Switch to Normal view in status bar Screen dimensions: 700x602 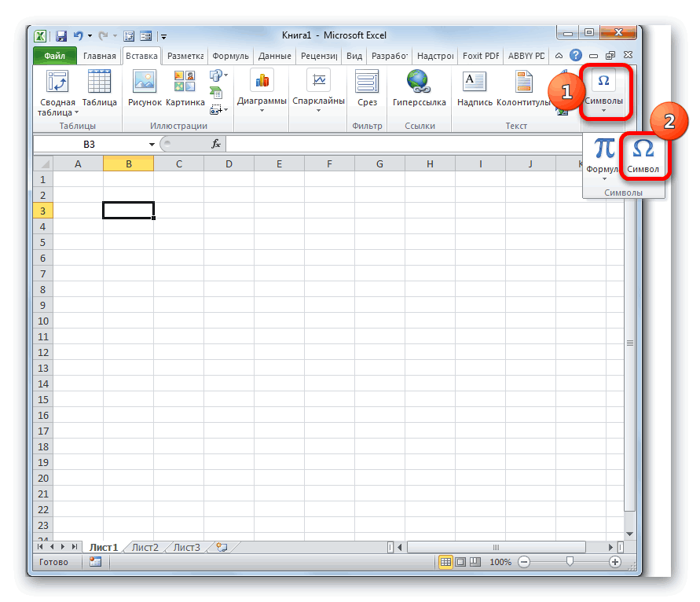tap(445, 562)
